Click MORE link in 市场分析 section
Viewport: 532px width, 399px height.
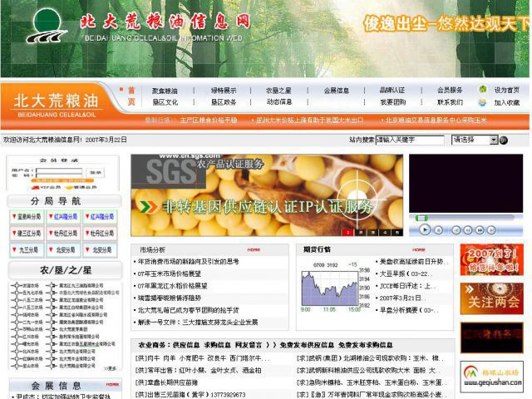pos(254,249)
